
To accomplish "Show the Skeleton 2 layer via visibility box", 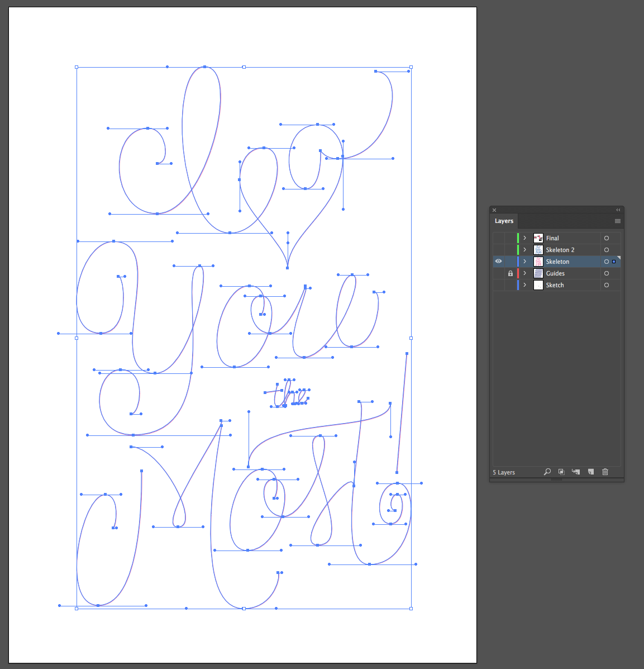I will click(499, 250).
